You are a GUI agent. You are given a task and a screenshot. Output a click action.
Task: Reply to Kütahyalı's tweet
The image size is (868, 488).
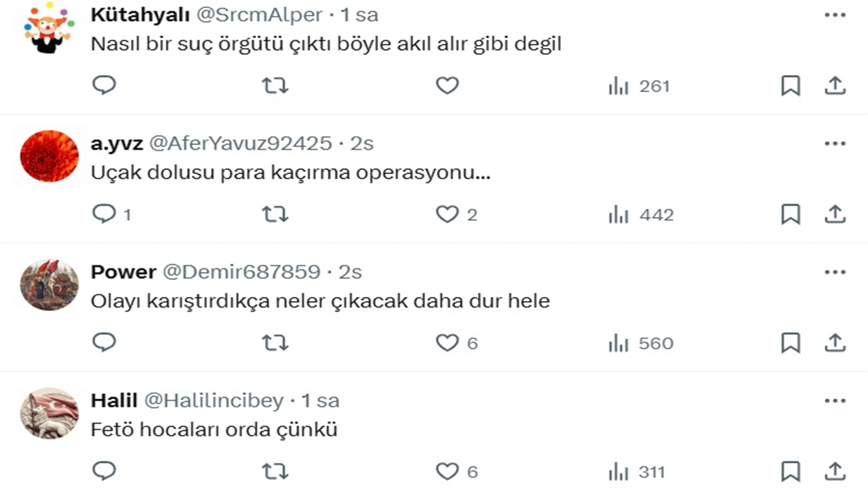(104, 86)
